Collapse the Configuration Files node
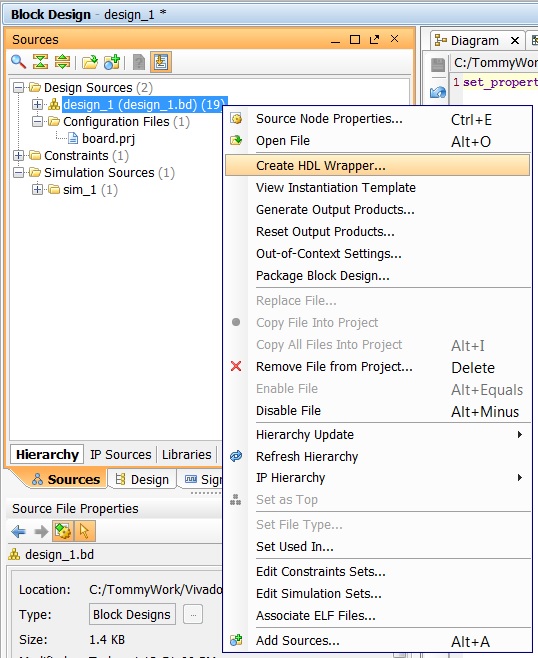The image size is (538, 658). (x=37, y=122)
